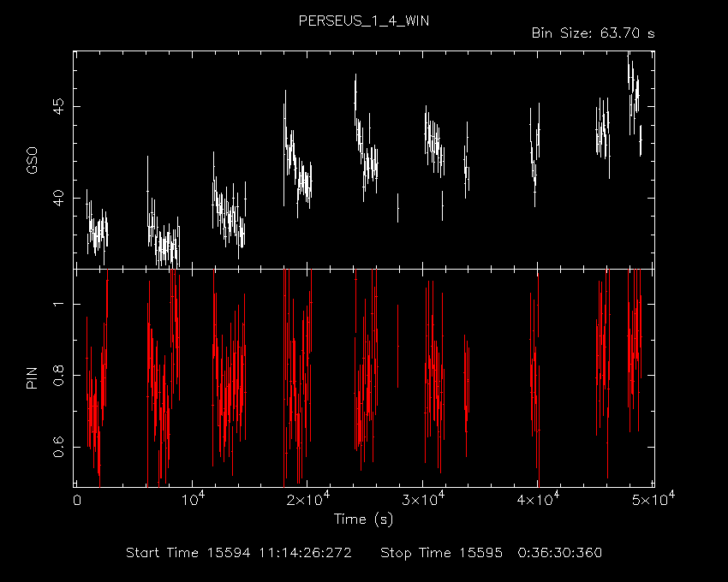Click the 4×10^4 time axis tick label
The image size is (728, 582).
pos(538,498)
